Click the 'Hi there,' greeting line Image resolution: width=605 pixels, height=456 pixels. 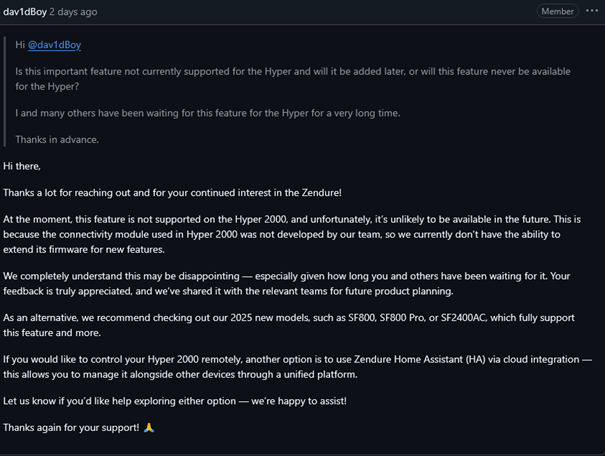(x=22, y=166)
